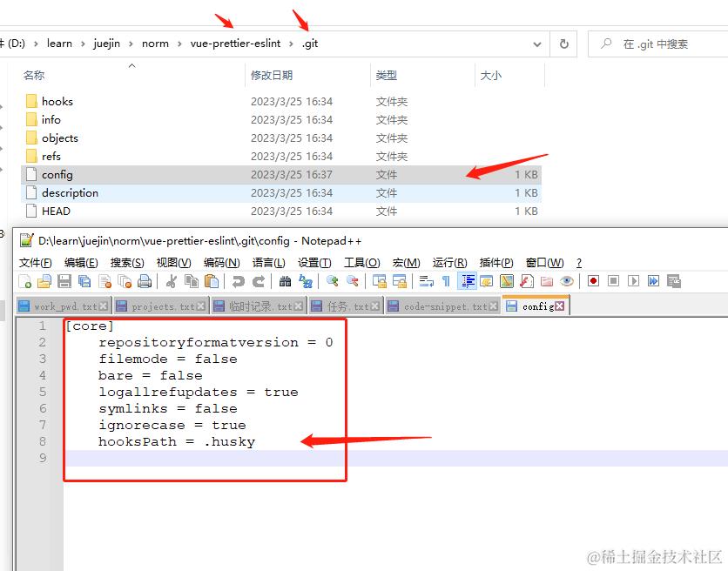Click the Redo arrow icon

[258, 281]
